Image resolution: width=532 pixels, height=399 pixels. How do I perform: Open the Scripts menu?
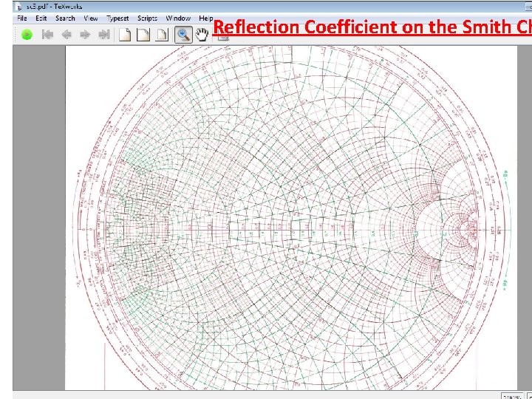point(147,18)
